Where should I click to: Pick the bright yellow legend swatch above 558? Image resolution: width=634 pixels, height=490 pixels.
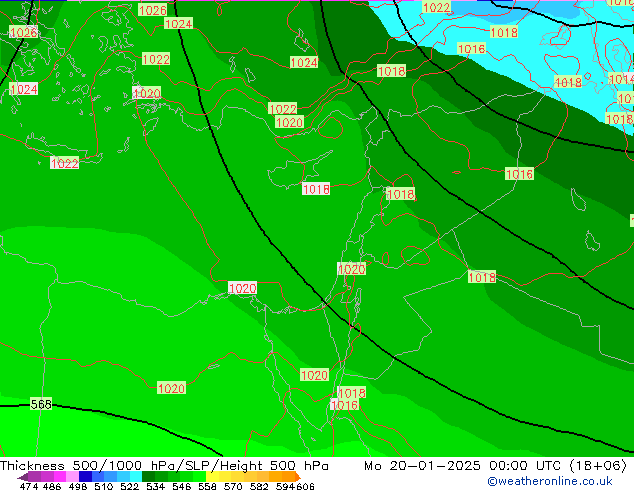tap(212, 476)
